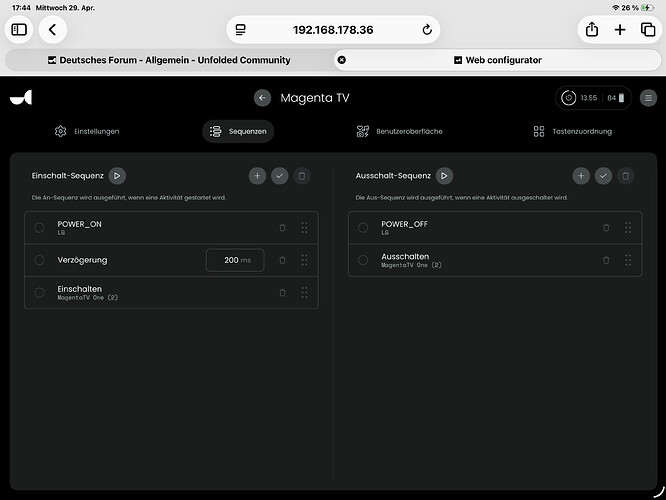Image resolution: width=666 pixels, height=500 pixels.
Task: Open the Sequenzen tab
Action: point(238,131)
